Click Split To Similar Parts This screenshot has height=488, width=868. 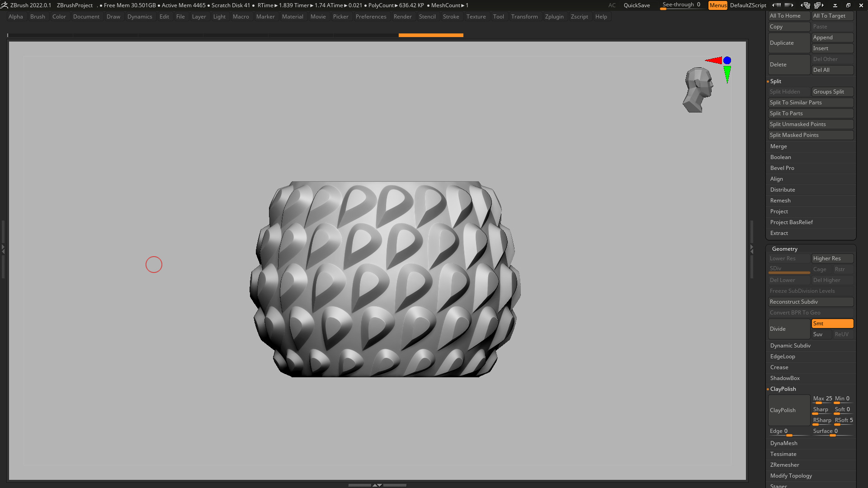coord(811,103)
